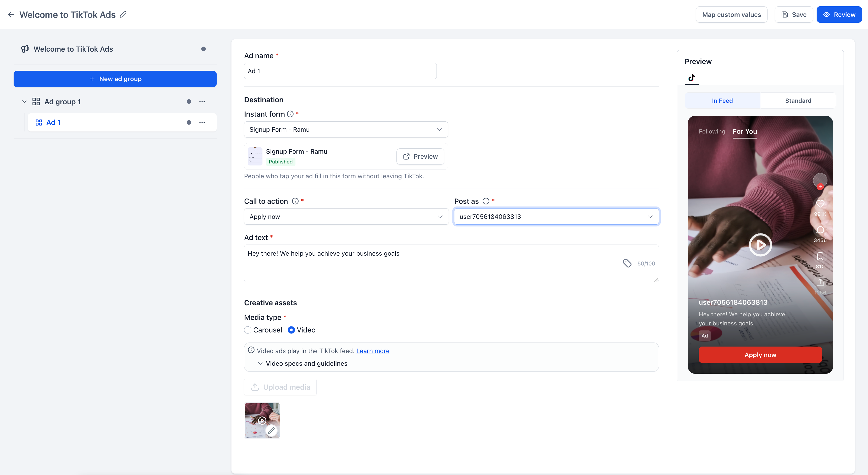Viewport: 868px width, 475px height.
Task: Save the campaign
Action: (793, 15)
